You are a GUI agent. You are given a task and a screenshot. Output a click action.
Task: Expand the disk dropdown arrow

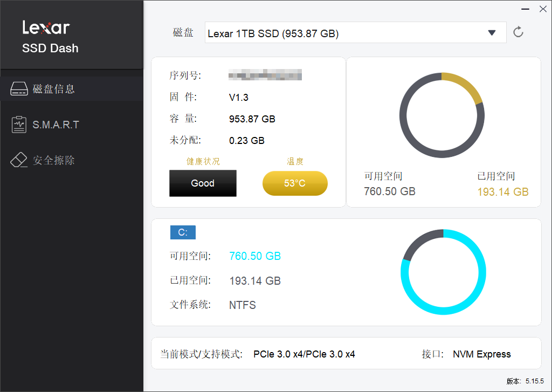492,33
